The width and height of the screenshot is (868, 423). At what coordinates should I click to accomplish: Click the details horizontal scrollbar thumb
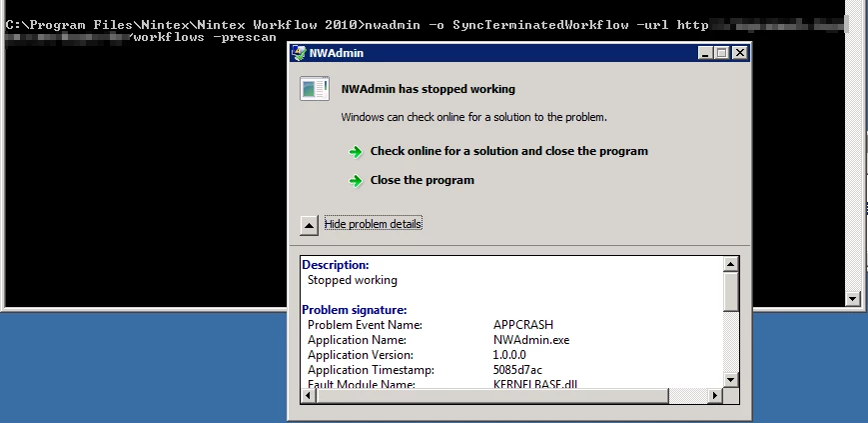[492, 395]
